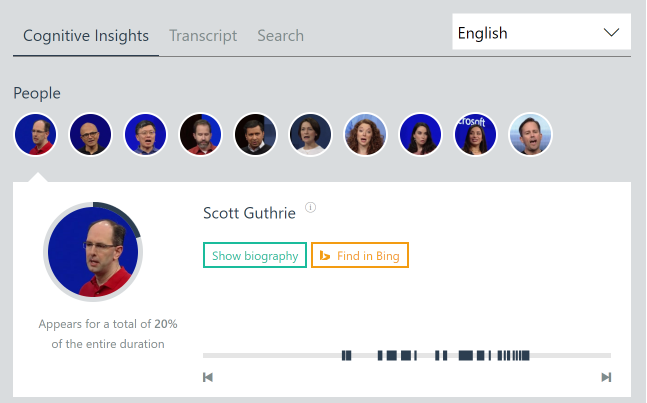The height and width of the screenshot is (403, 647).
Task: Select the last person thumbnail with sky background
Action: click(530, 134)
